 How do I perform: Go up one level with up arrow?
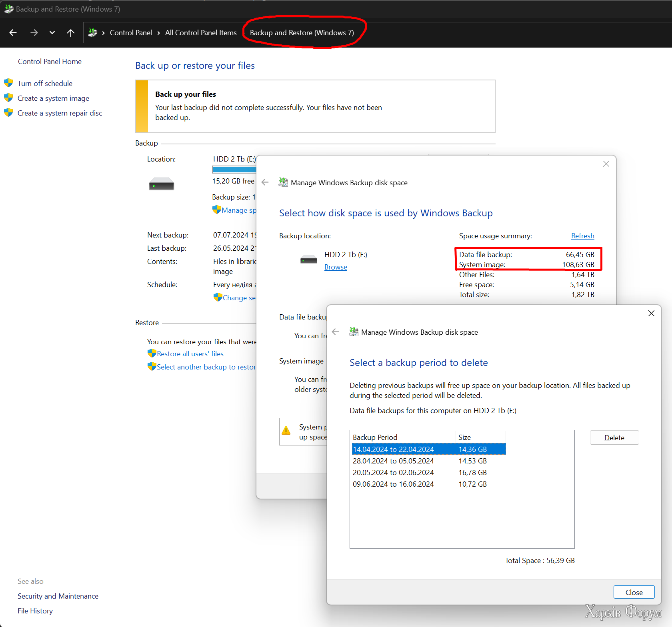click(x=71, y=33)
